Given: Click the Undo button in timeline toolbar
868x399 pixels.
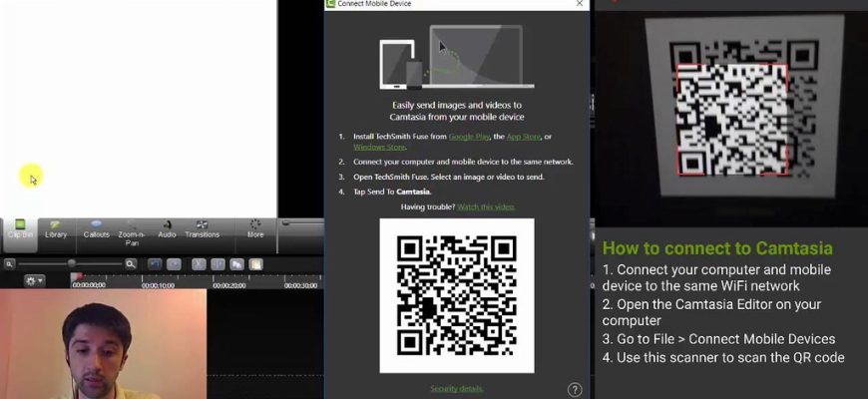Looking at the screenshot, I should click(155, 264).
